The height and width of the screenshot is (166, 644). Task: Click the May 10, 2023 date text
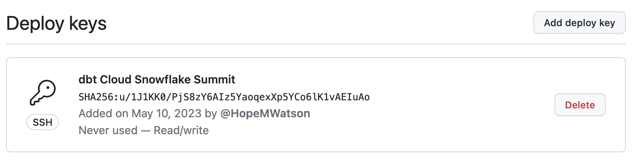(166, 114)
